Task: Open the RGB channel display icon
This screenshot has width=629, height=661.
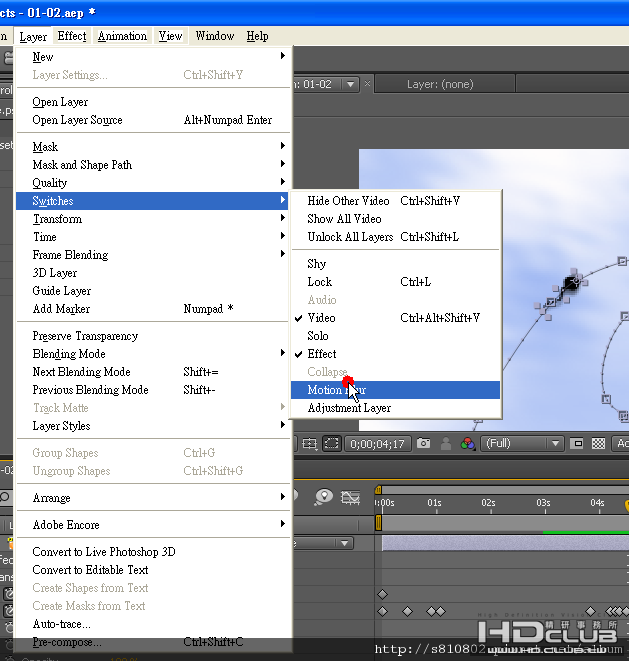Action: [467, 444]
